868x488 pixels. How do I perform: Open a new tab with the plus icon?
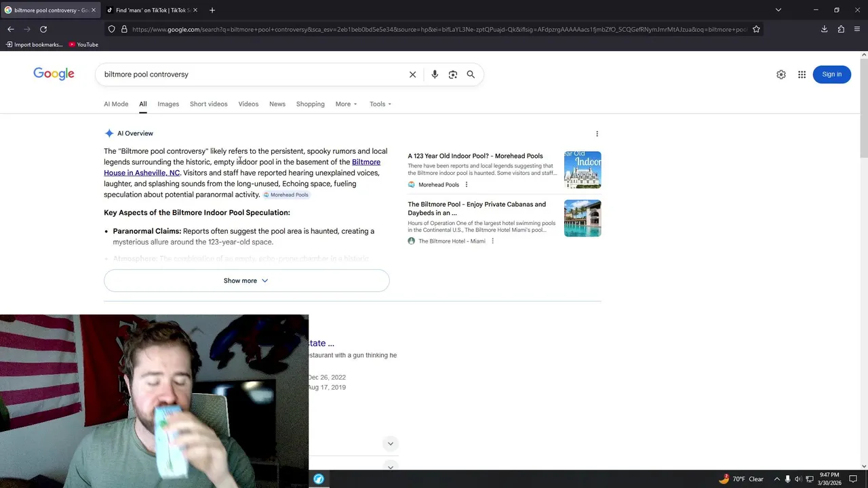(212, 10)
